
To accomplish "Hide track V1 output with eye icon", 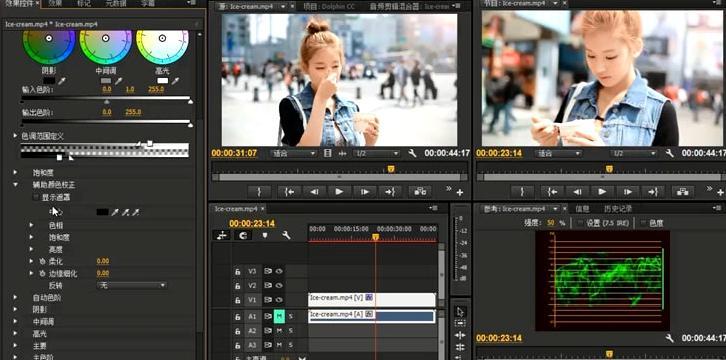I will (279, 300).
